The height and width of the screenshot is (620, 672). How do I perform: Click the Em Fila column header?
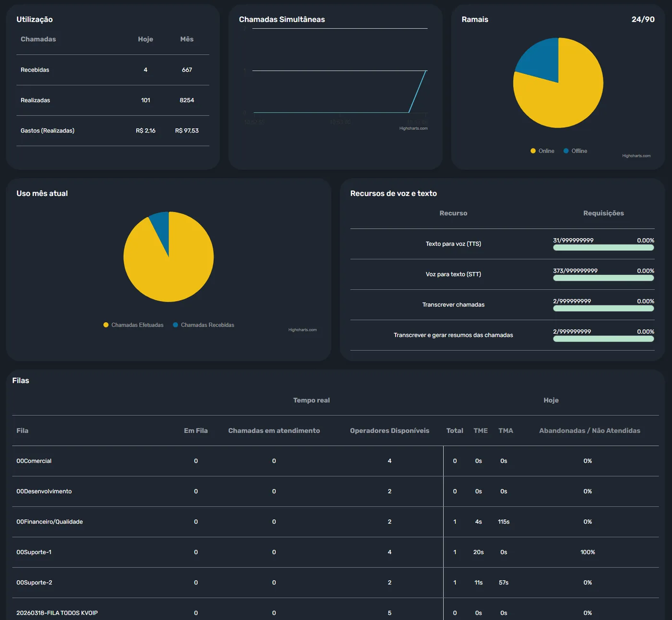tap(196, 431)
